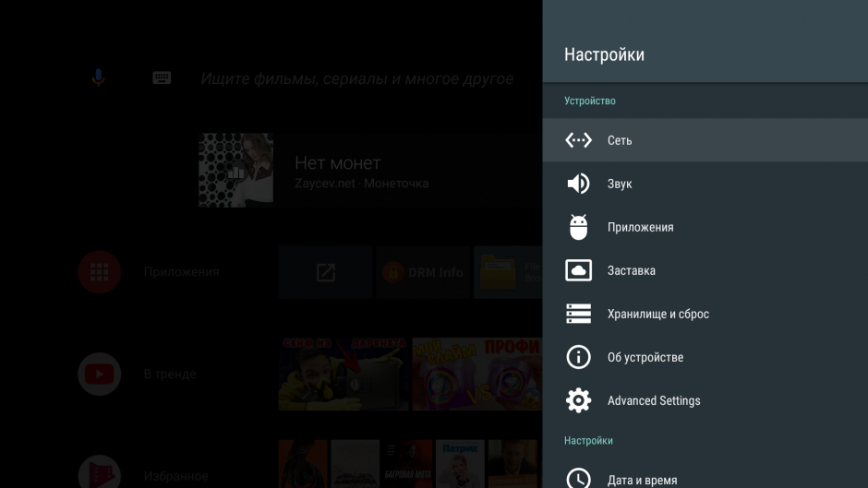
Task: Open the Advanced Settings gear icon
Action: tap(578, 400)
